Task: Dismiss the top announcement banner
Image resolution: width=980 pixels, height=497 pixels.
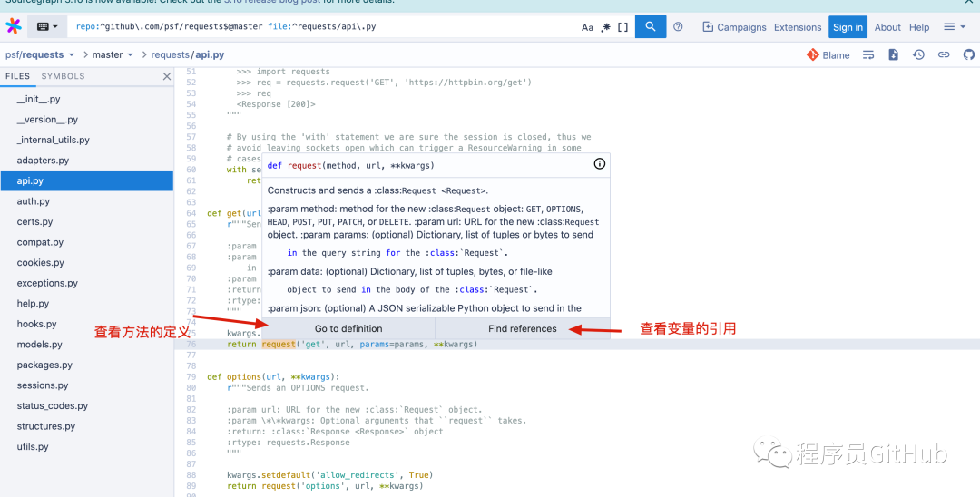Action: [967, 3]
